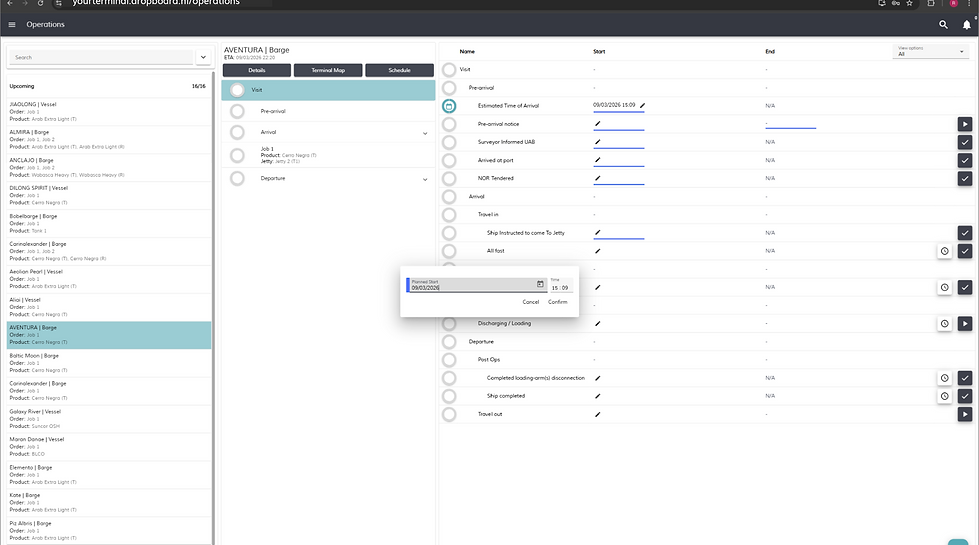Select Baltic Moon | Barge entry
This screenshot has width=979, height=545.
109,363
